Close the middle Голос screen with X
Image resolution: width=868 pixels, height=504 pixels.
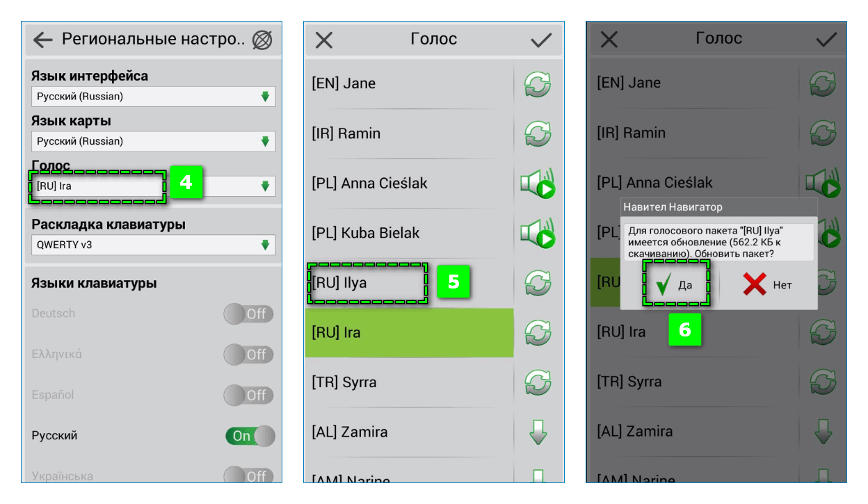point(324,40)
